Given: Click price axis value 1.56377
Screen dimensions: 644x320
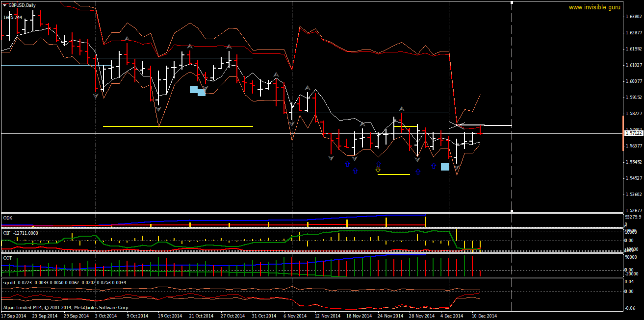Looking at the screenshot, I should coord(634,146).
